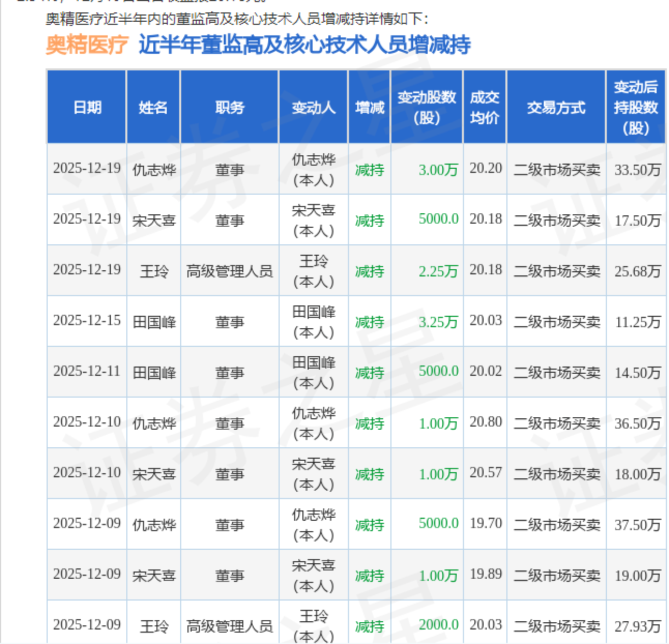Click the holding value 36.50万
Image resolution: width=669 pixels, height=644 pixels.
click(x=637, y=423)
